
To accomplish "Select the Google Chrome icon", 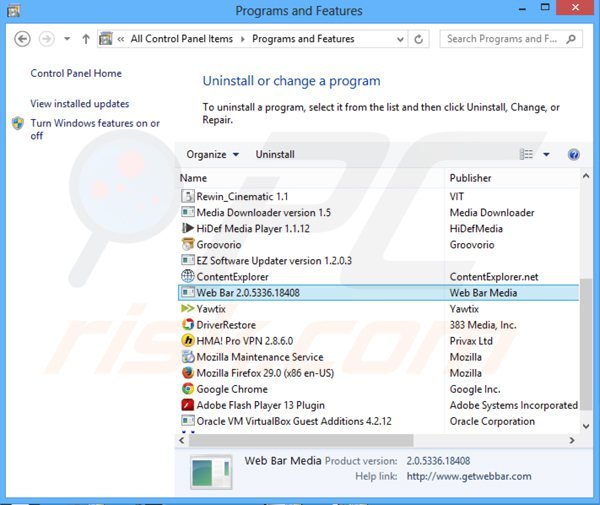I will (188, 389).
